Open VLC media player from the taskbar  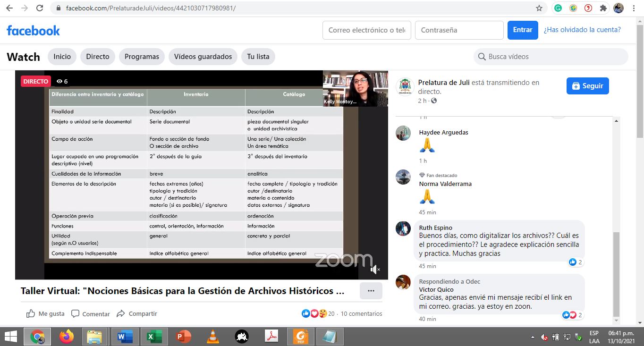(x=213, y=337)
